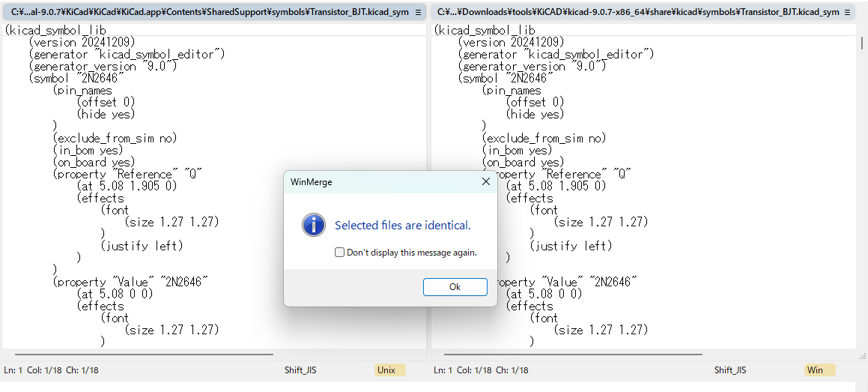Select the right file path header

pyautogui.click(x=643, y=12)
